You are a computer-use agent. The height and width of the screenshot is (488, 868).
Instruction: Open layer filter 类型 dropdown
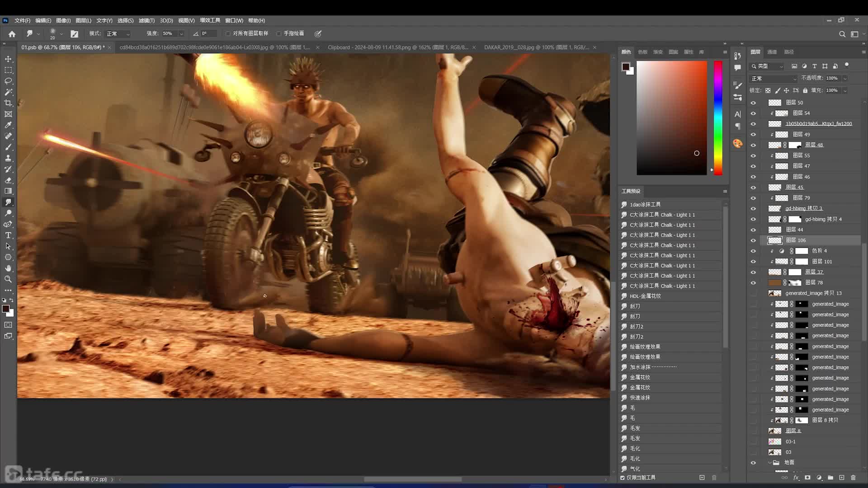(x=767, y=66)
